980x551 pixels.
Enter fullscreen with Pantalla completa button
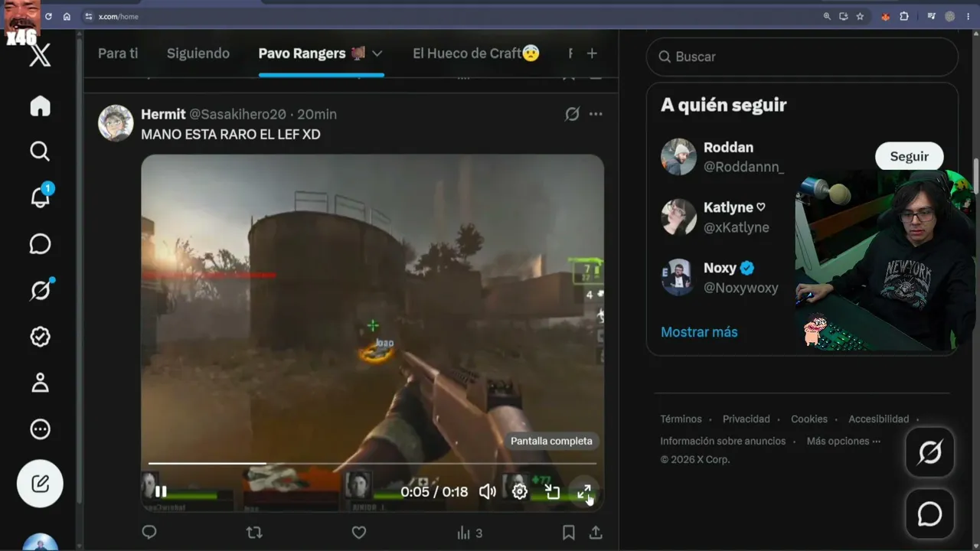tap(584, 491)
